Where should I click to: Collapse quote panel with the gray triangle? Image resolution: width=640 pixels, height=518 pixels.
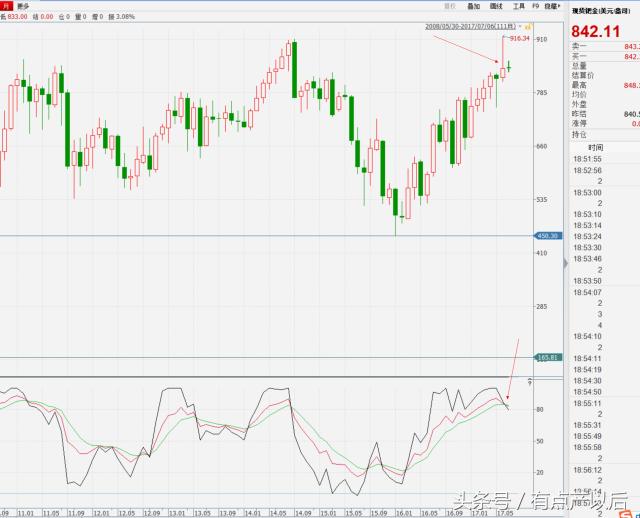click(x=565, y=263)
